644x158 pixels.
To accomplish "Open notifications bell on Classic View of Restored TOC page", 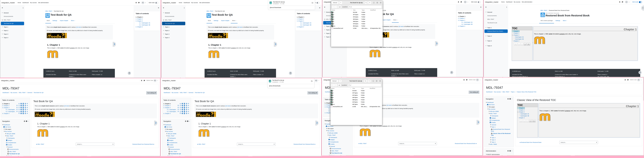I will coord(625,80).
